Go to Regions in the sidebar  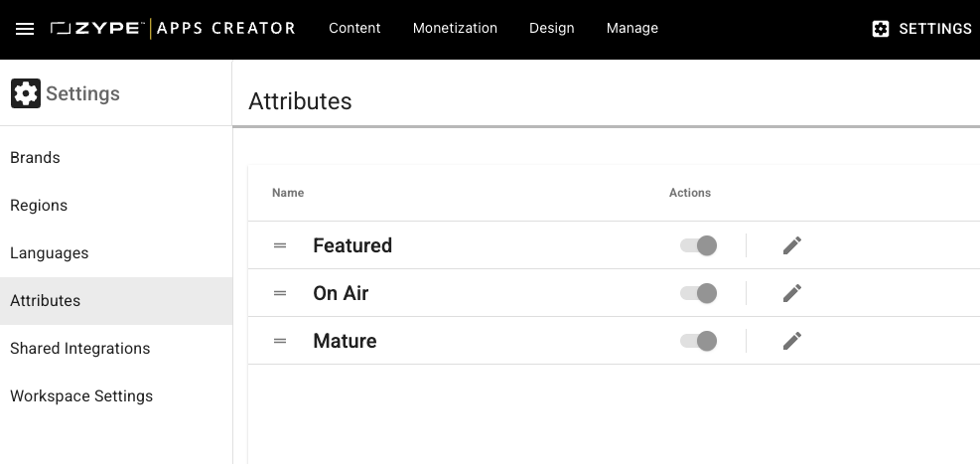(116, 205)
